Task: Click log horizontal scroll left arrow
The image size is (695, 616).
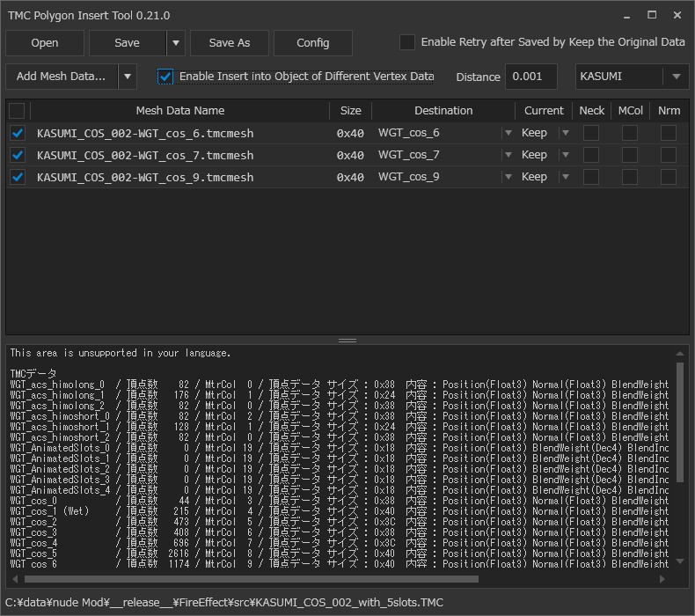Action: 15,579
